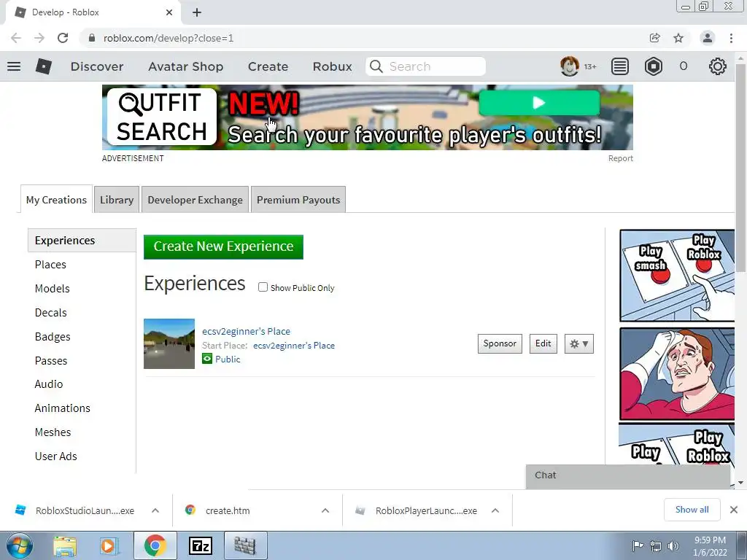The image size is (747, 560).
Task: View site info via the padlock icon
Action: [92, 38]
